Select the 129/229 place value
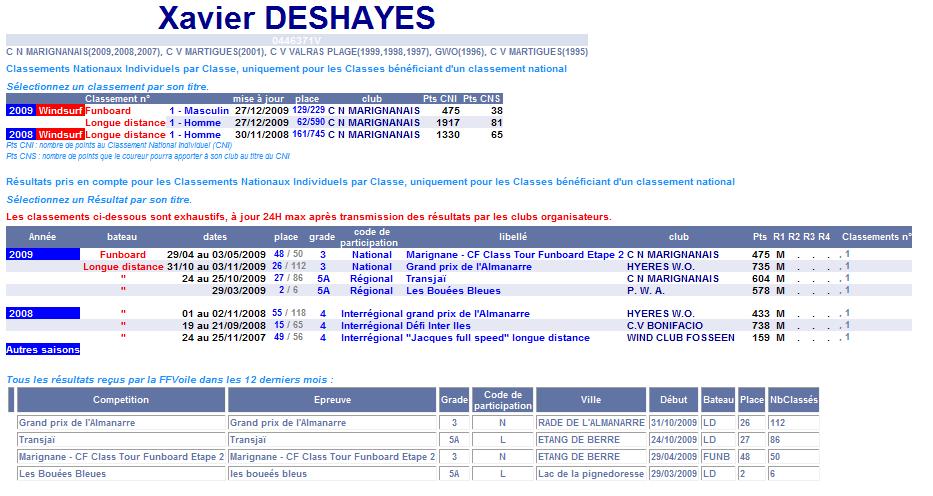This screenshot has width=933, height=496. click(308, 110)
